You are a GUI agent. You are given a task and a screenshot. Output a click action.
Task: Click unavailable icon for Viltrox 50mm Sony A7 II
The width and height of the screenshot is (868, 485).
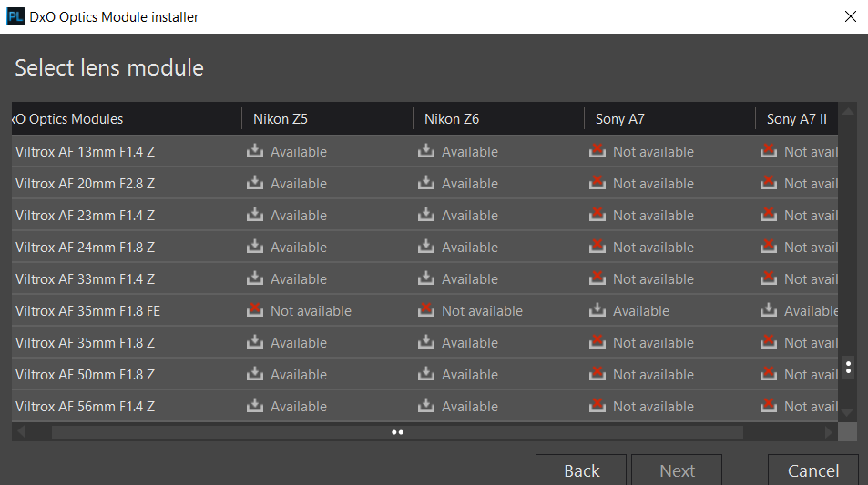point(769,374)
